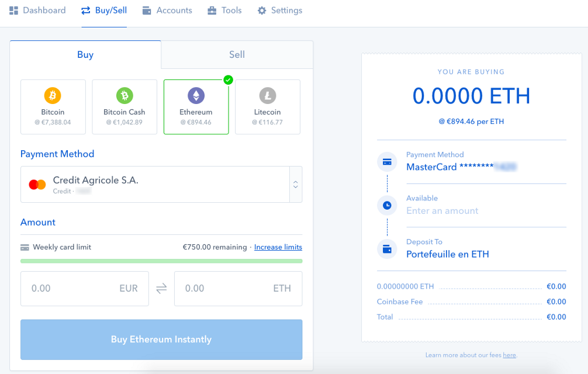Image resolution: width=588 pixels, height=374 pixels.
Task: Click the grey Litecoin logo icon
Action: click(x=268, y=96)
